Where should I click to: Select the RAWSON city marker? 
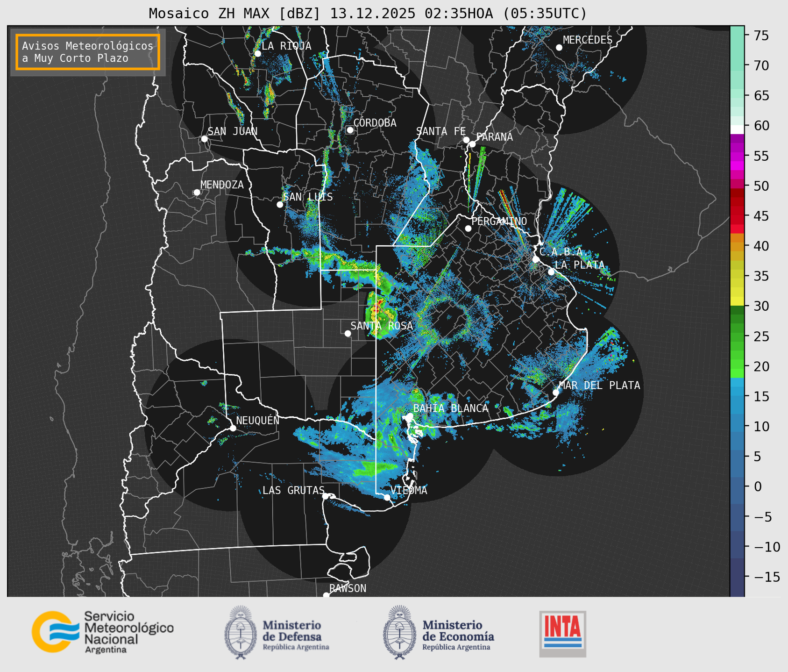[326, 595]
